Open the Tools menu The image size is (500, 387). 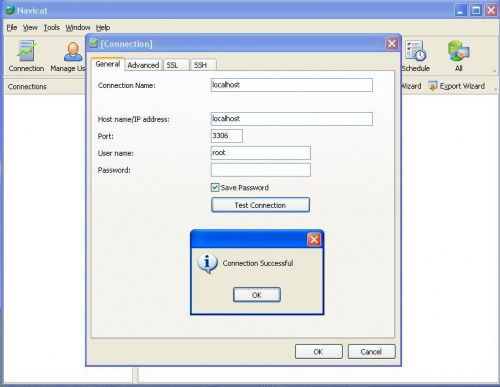click(52, 28)
